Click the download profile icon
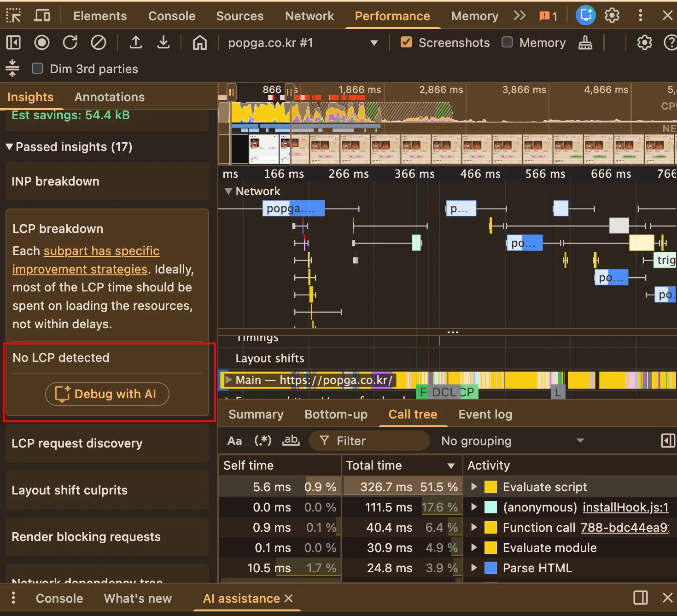The height and width of the screenshot is (616, 677). point(163,43)
